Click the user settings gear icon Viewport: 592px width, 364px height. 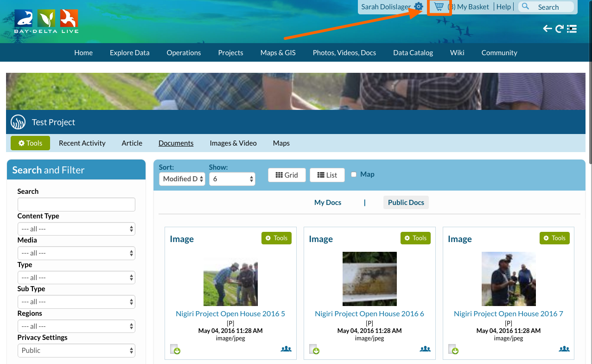coord(419,6)
